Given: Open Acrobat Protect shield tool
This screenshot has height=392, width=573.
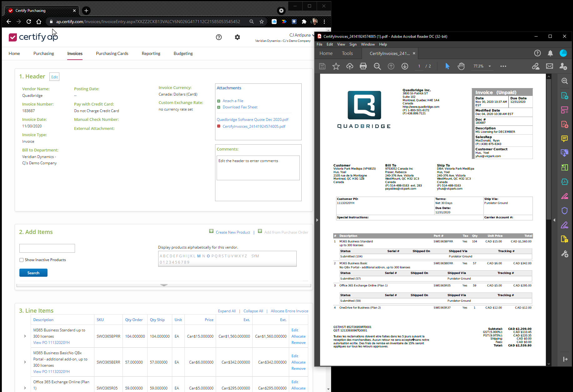Looking at the screenshot, I should [565, 211].
